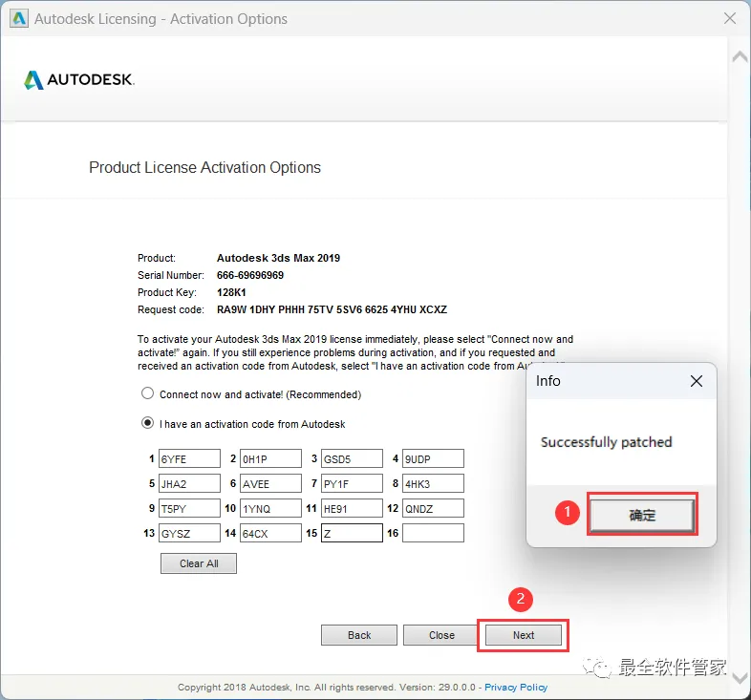Click activation field 14 containing 64CX

click(x=270, y=534)
